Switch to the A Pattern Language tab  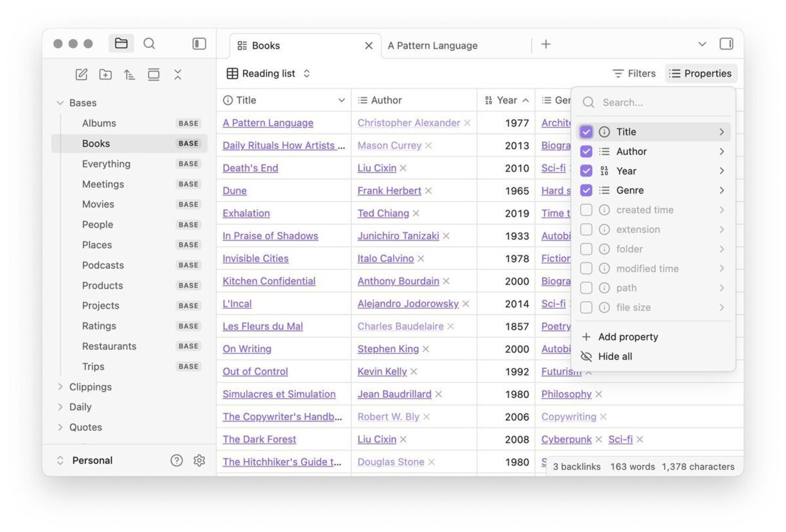pyautogui.click(x=433, y=46)
